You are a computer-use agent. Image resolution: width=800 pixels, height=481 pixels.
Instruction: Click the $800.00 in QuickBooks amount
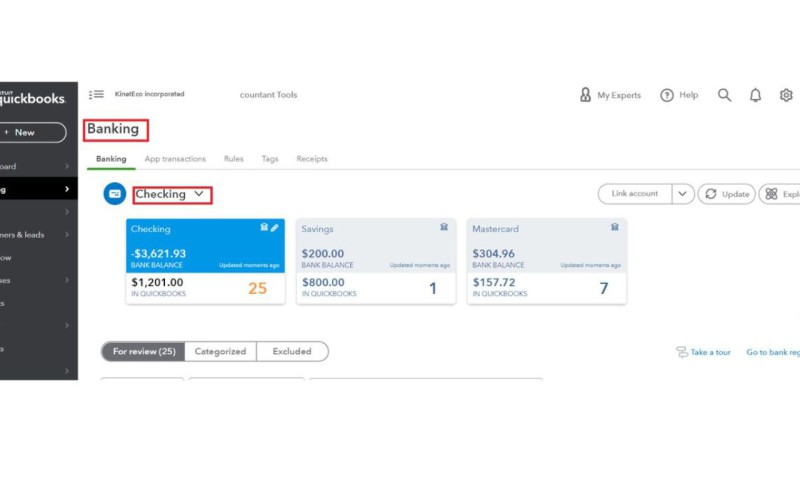point(323,282)
